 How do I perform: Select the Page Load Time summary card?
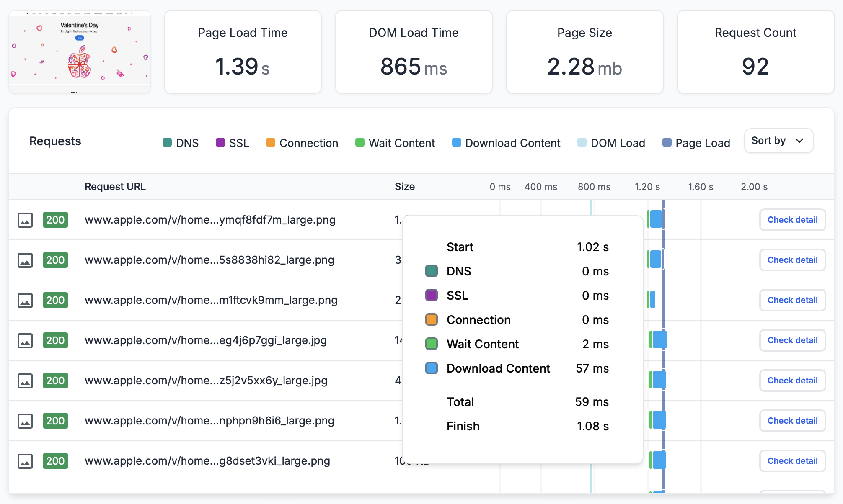[243, 51]
